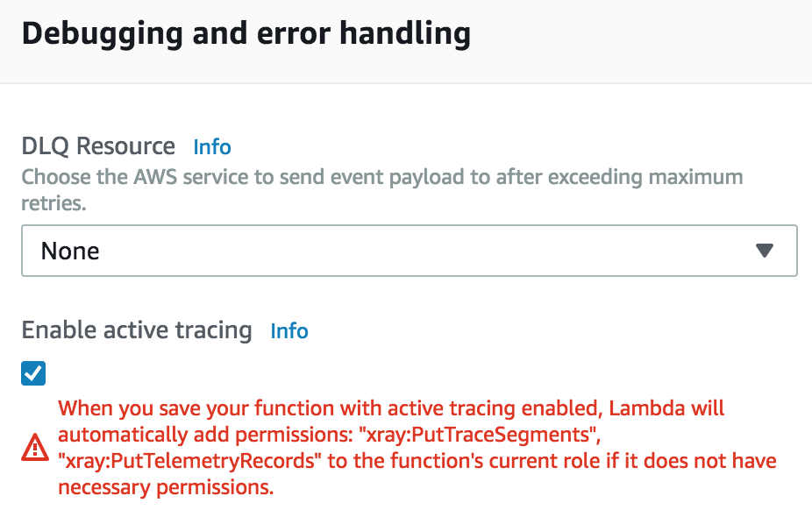
Task: Click the DLQ description mentioning maximum retries
Action: click(x=382, y=190)
